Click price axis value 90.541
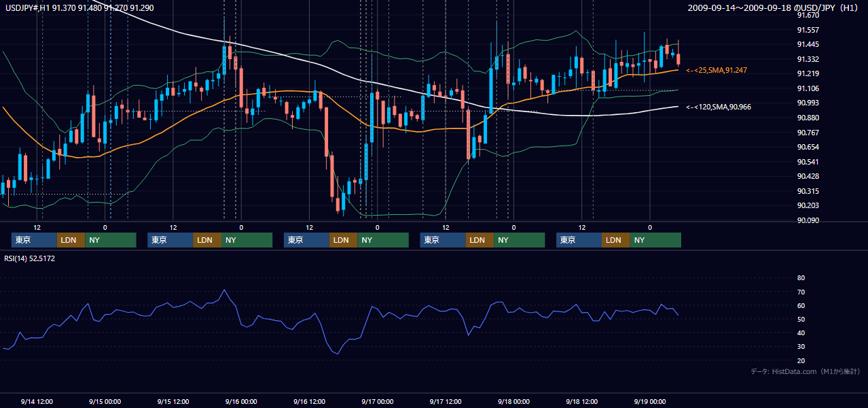Image resolution: width=868 pixels, height=408 pixels. (x=807, y=162)
